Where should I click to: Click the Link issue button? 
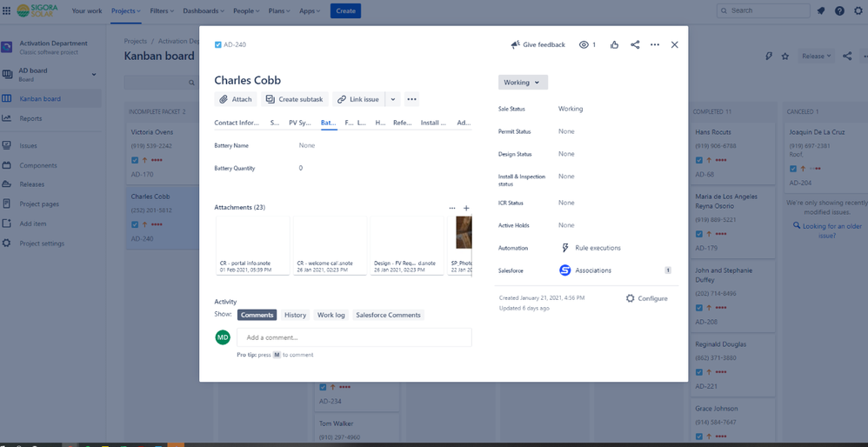(358, 99)
